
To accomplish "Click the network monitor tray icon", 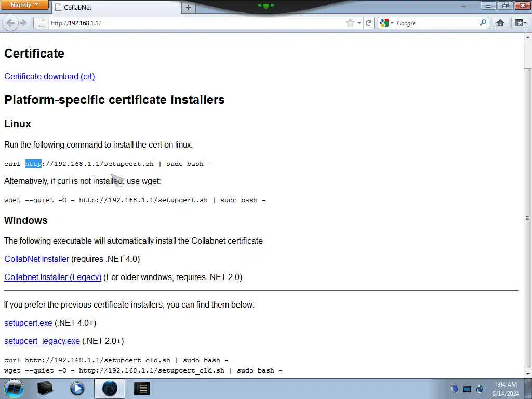I will [x=467, y=389].
